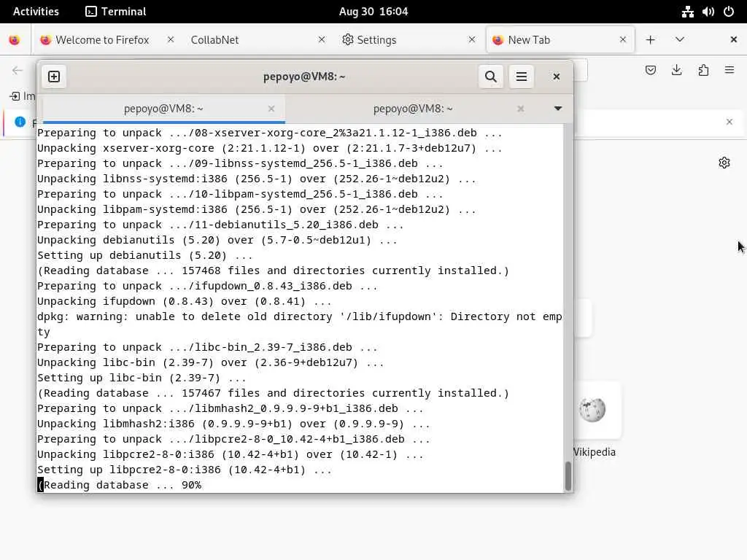Image resolution: width=747 pixels, height=560 pixels.
Task: Close the second terminal tab
Action: 520,109
